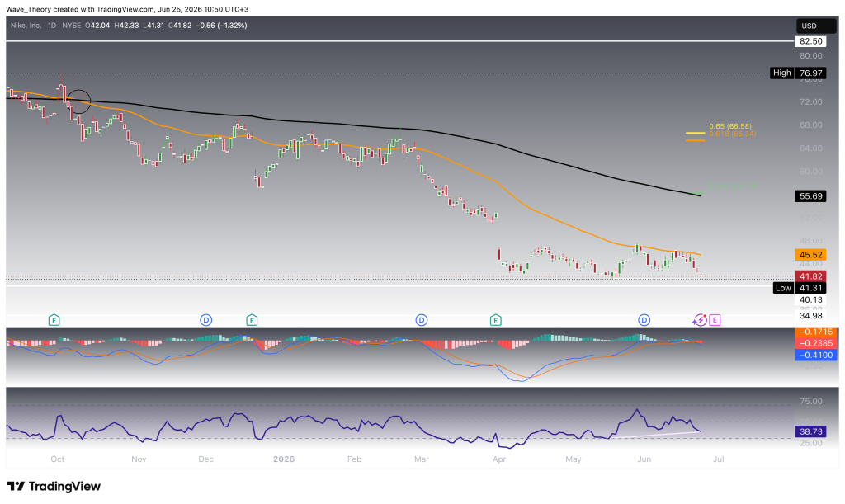845x504 pixels.
Task: Click the Low 41.31 price label
Action: [799, 288]
